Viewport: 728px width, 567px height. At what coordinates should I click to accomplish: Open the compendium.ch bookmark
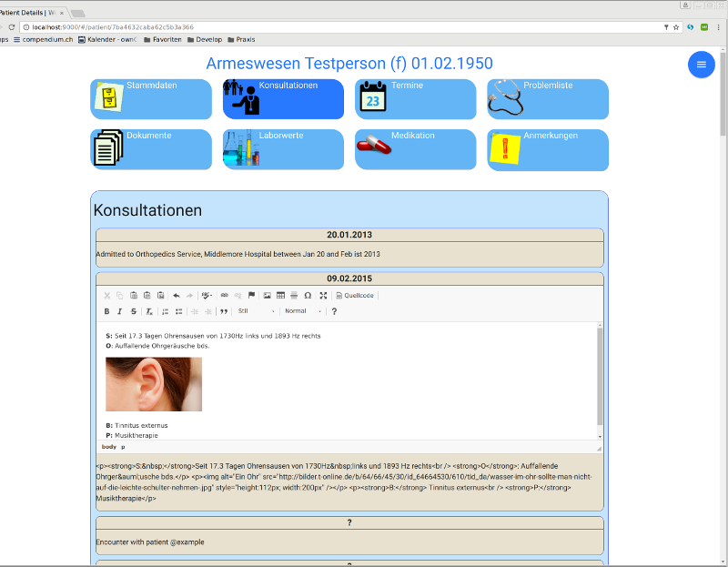[43, 39]
